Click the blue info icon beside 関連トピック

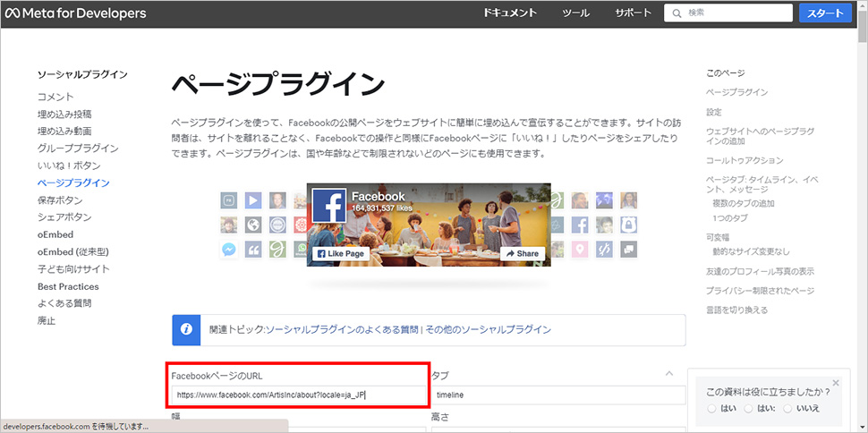point(186,329)
